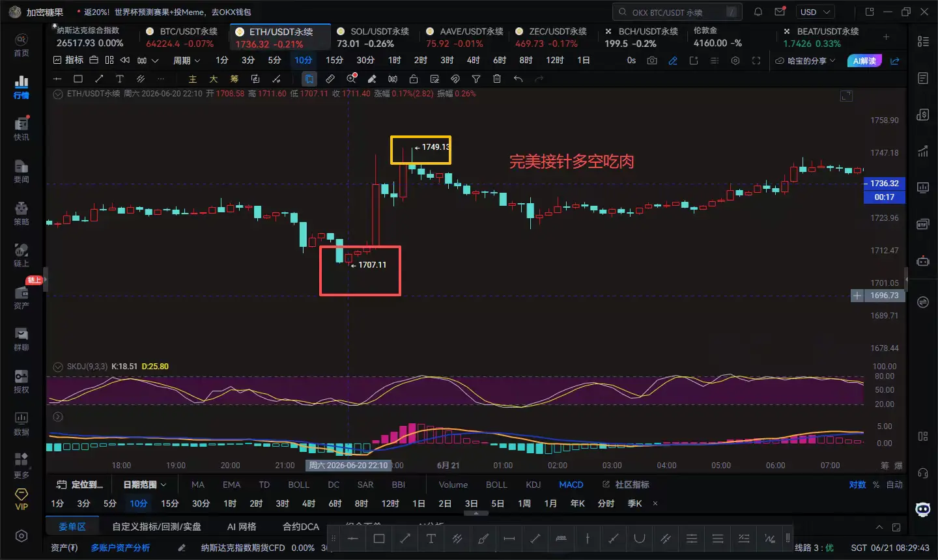This screenshot has height=560, width=938.
Task: Expand the candlestick chart type dropdown
Action: click(148, 61)
